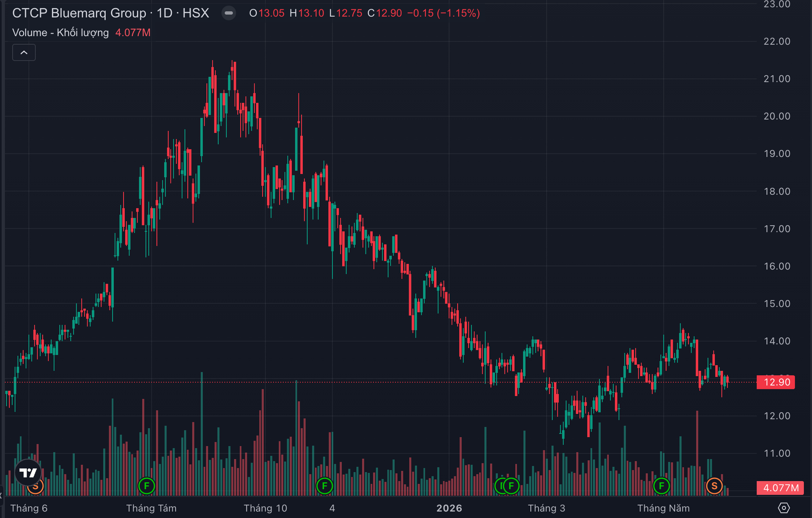Viewport: 812px width, 518px height.
Task: Click the red 12.90 last price label
Action: [776, 382]
